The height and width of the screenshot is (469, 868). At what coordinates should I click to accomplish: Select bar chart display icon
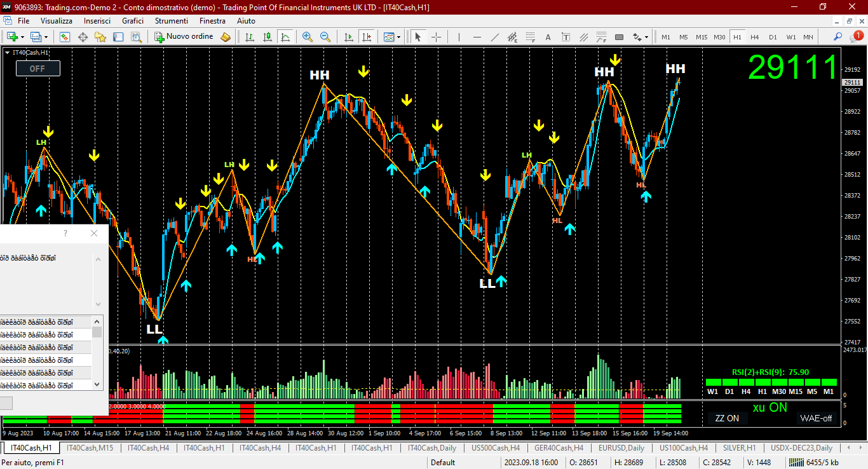pyautogui.click(x=250, y=37)
